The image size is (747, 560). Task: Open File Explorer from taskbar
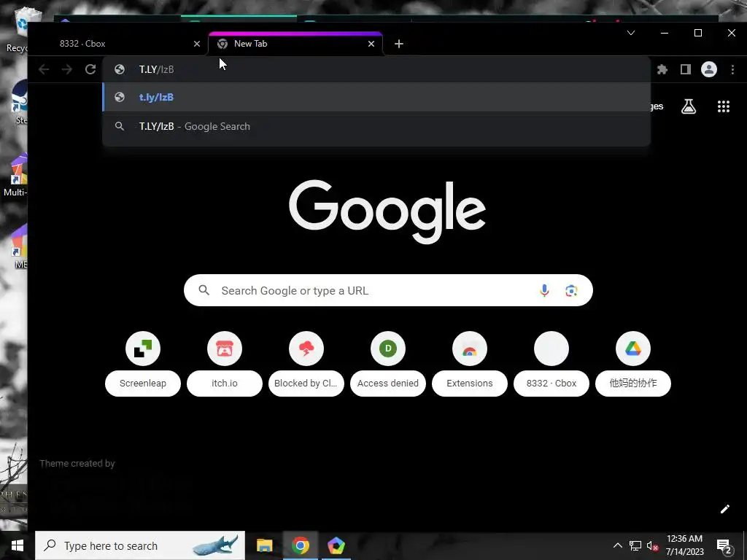point(264,545)
